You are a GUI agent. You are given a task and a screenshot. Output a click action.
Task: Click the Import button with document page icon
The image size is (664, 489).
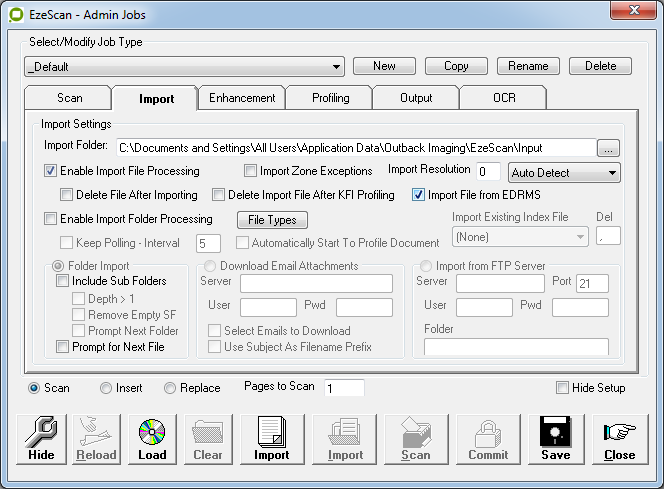[271, 439]
